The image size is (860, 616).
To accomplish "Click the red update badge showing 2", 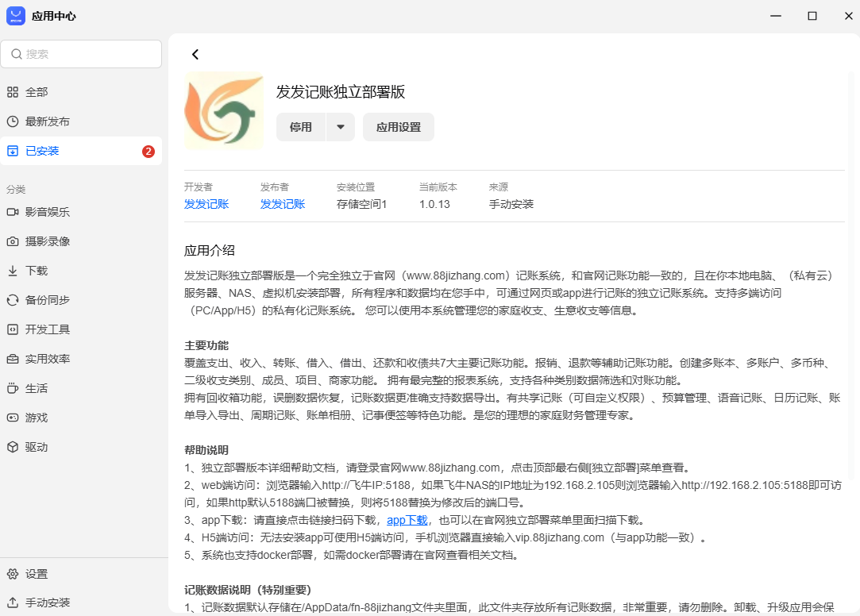I will point(148,152).
